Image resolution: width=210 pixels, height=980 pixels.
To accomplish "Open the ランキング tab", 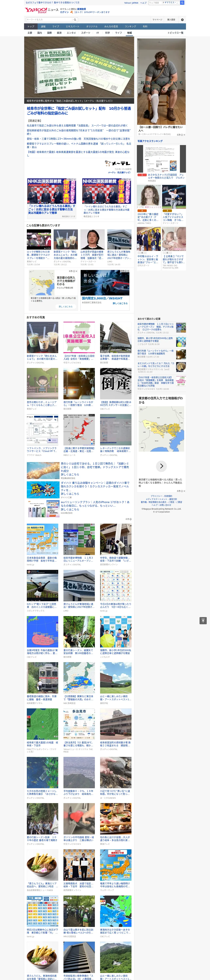I will 131,27.
